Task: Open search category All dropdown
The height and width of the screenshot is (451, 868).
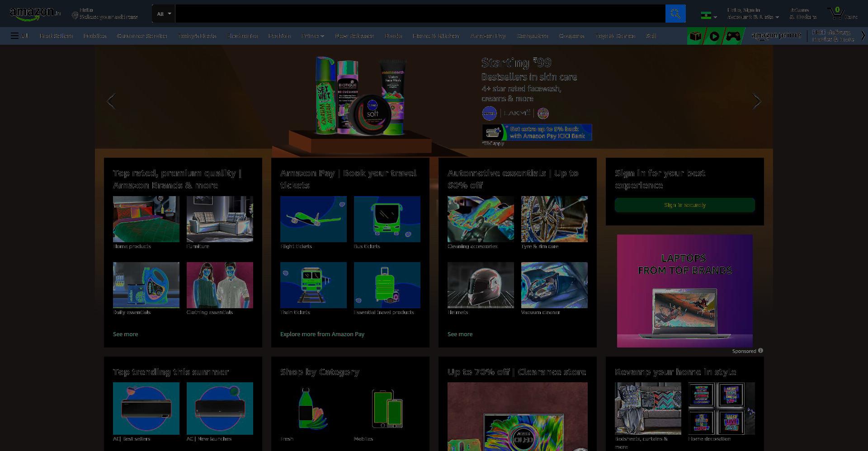Action: (164, 14)
